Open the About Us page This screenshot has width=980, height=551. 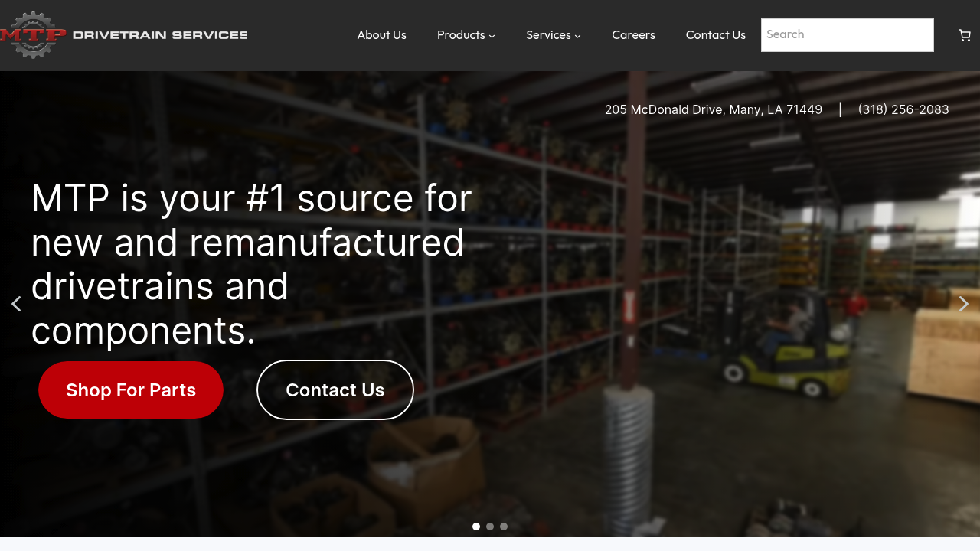pyautogui.click(x=382, y=35)
